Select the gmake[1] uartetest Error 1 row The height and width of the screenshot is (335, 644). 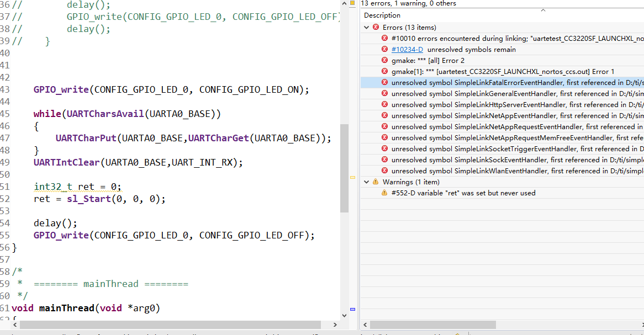pos(502,72)
